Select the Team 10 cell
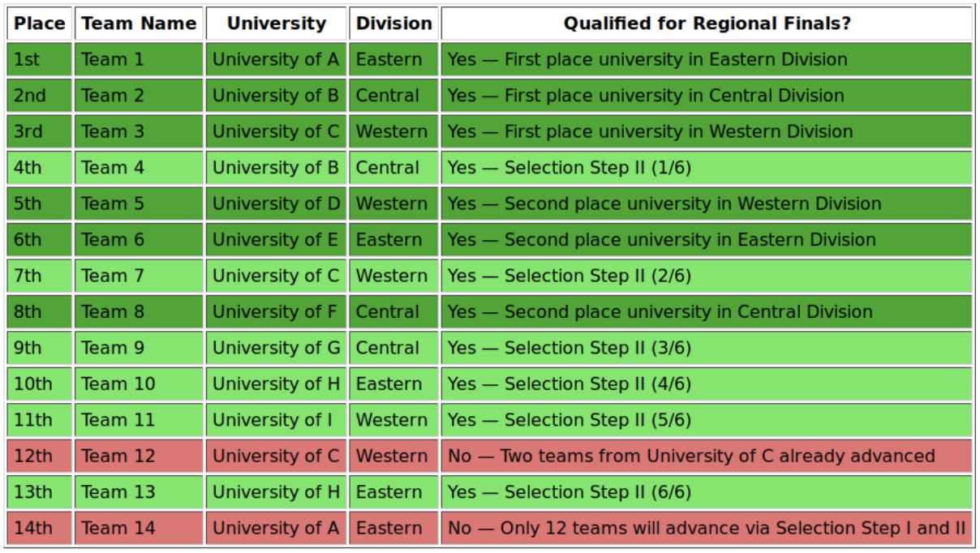 (139, 384)
